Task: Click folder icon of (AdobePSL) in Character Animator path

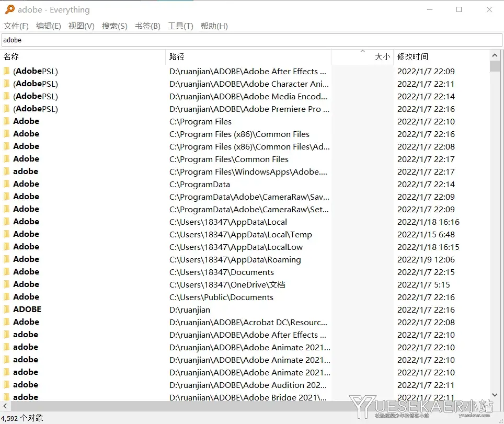Action: (x=6, y=84)
